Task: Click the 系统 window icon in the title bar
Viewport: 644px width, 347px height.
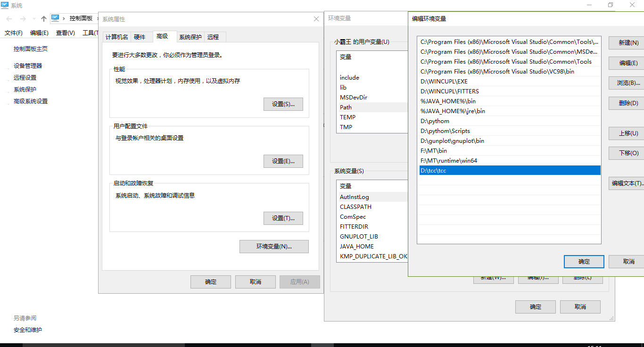Action: [x=5, y=5]
